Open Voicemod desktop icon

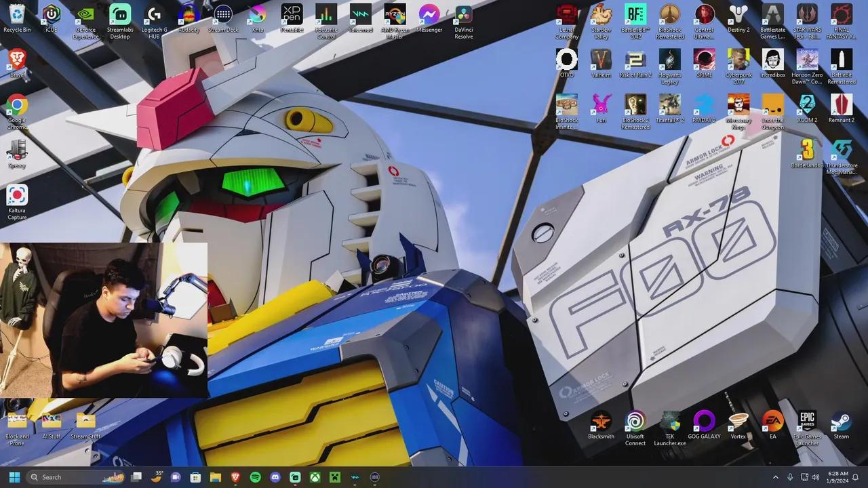pyautogui.click(x=360, y=18)
